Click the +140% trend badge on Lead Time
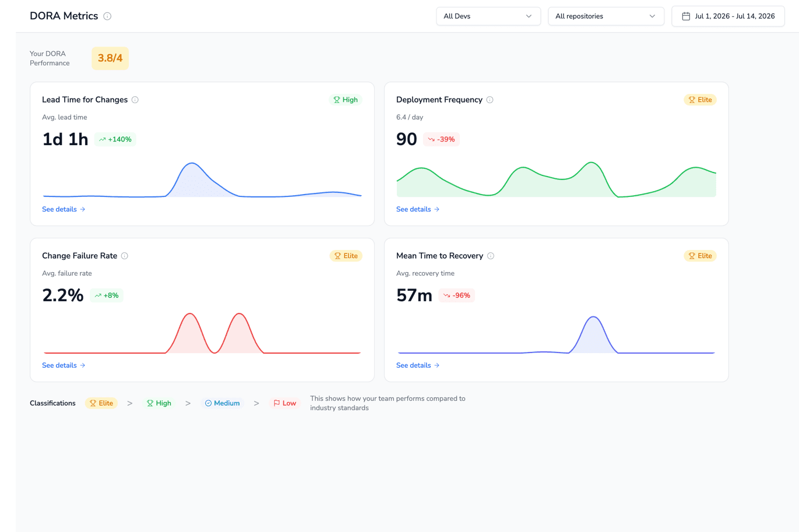 pos(115,139)
